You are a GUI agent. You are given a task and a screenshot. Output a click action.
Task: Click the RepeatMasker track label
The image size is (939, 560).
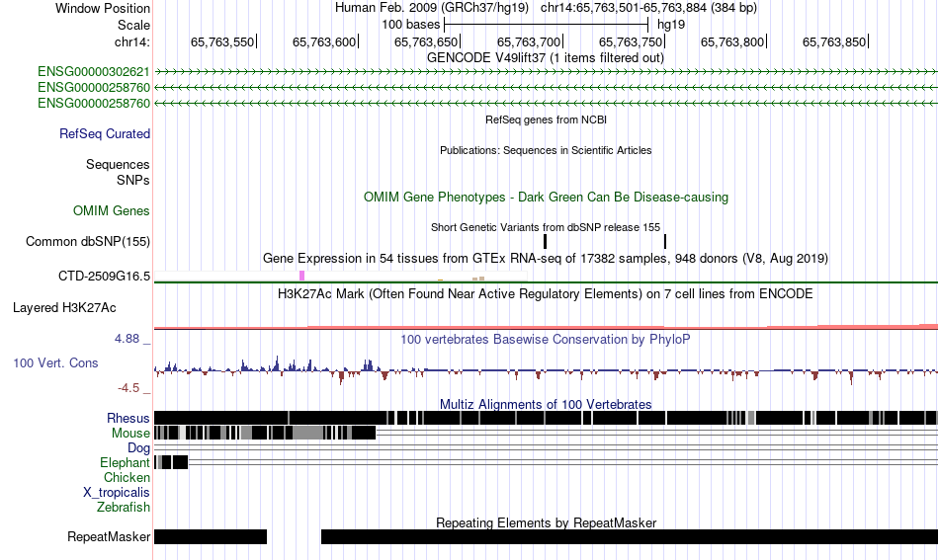click(x=109, y=536)
